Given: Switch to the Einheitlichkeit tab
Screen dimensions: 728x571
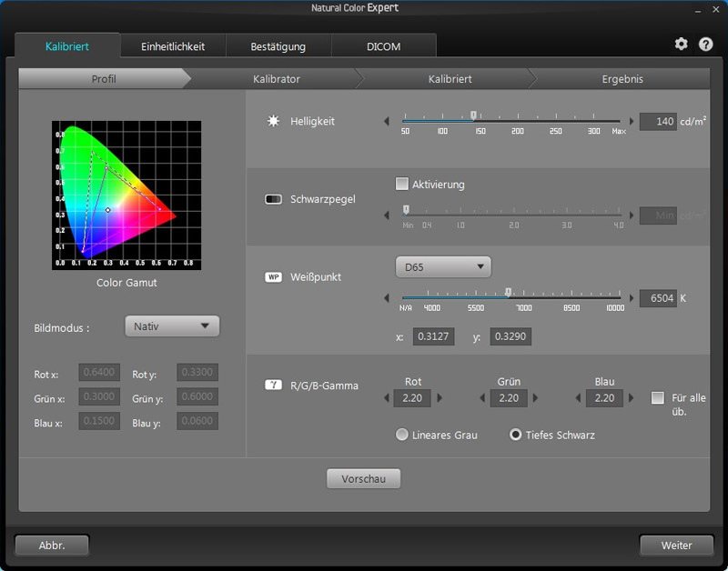Looking at the screenshot, I should [173, 46].
